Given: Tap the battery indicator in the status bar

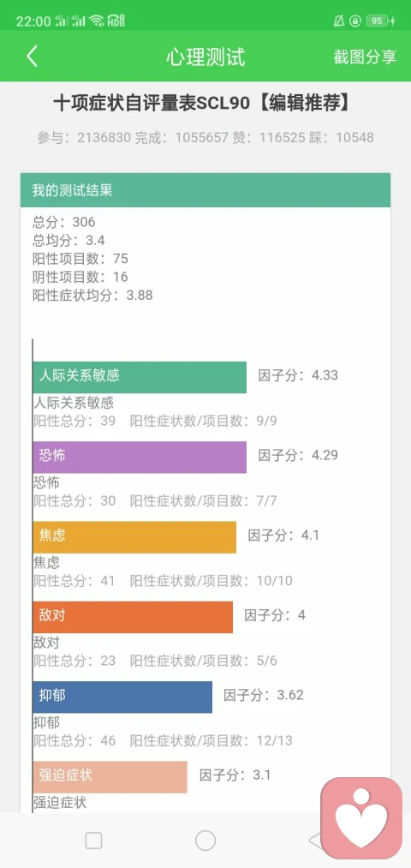Looking at the screenshot, I should [381, 21].
